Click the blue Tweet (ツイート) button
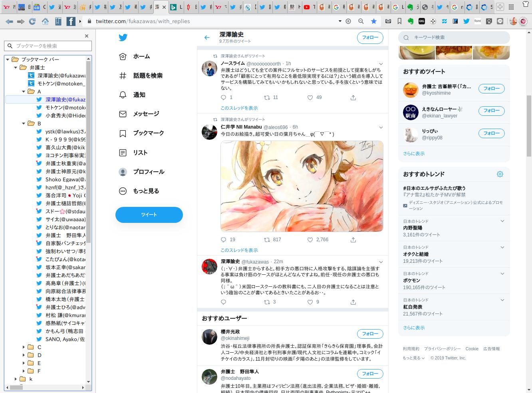 point(149,215)
